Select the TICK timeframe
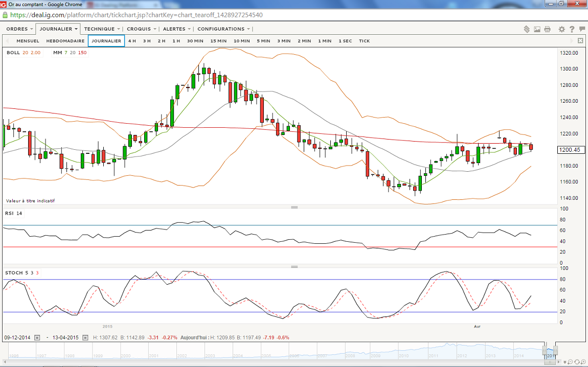 364,41
